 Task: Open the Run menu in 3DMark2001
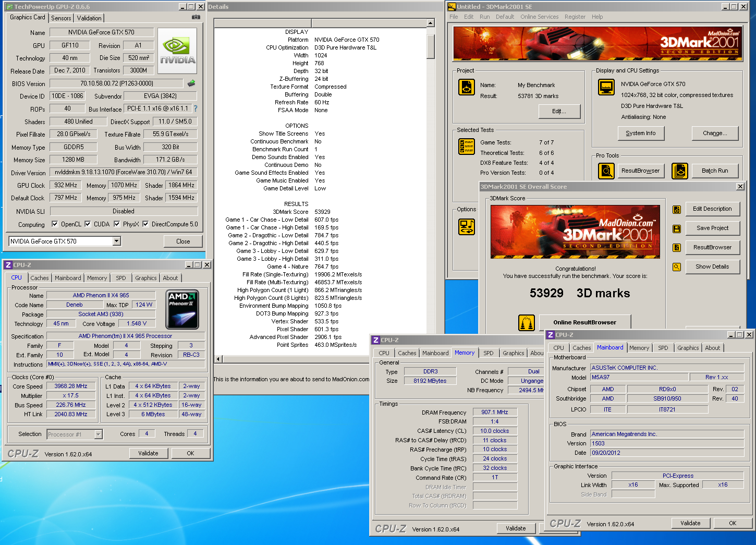point(485,17)
